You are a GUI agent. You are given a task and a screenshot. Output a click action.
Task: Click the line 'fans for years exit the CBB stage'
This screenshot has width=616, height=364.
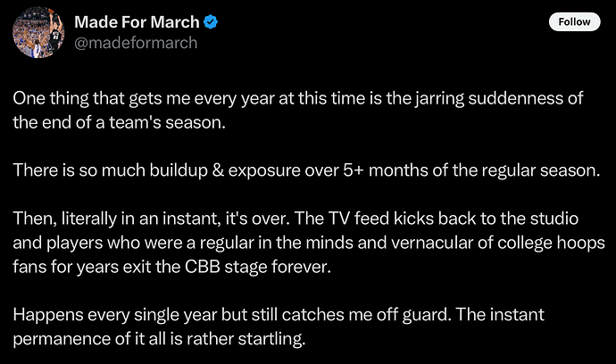171,267
